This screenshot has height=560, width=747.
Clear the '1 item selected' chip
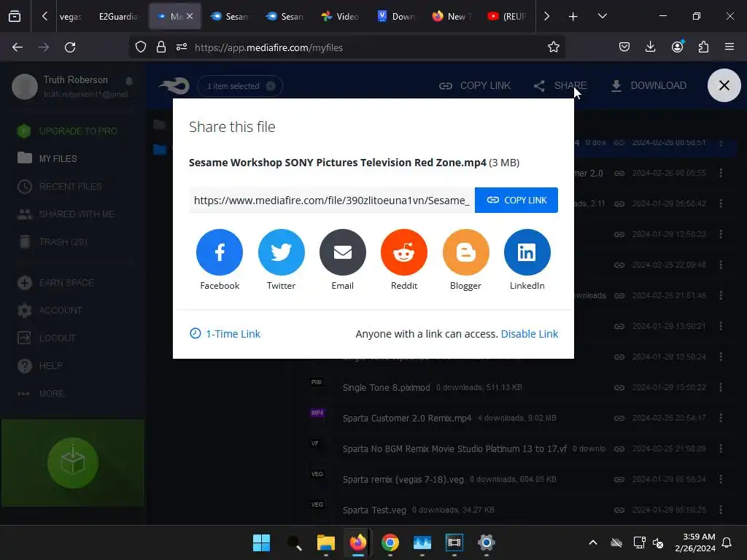pos(271,86)
